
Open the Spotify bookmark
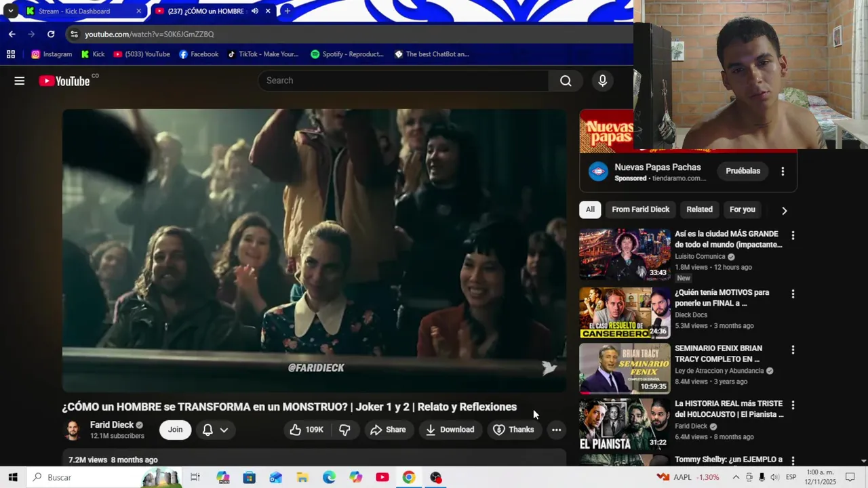point(347,54)
